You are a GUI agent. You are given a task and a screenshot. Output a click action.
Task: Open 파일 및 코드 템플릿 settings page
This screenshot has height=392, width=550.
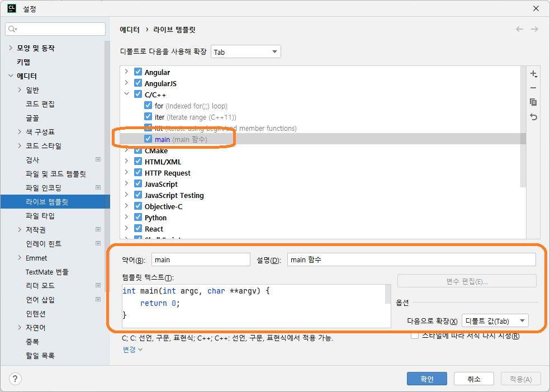pyautogui.click(x=55, y=174)
